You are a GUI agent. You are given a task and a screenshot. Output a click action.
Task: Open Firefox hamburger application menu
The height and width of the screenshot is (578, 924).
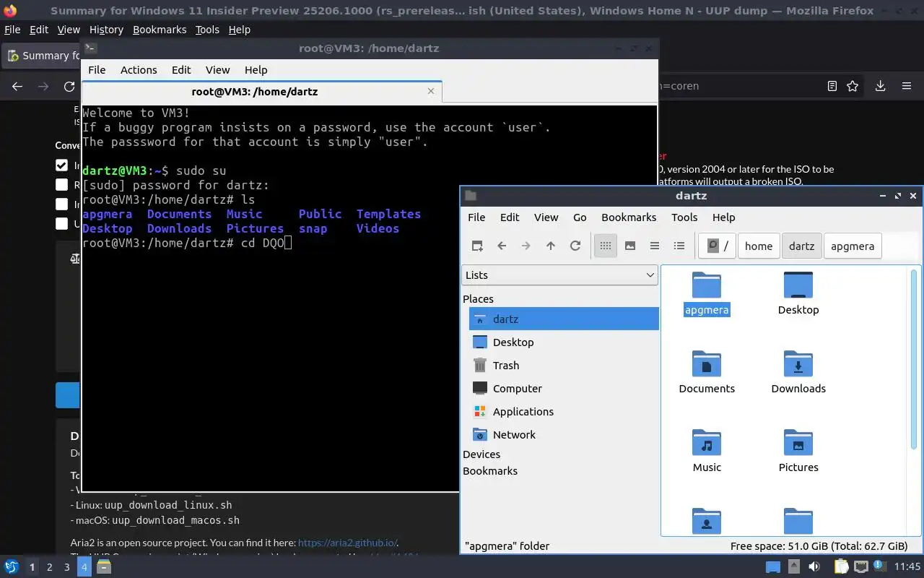click(907, 86)
